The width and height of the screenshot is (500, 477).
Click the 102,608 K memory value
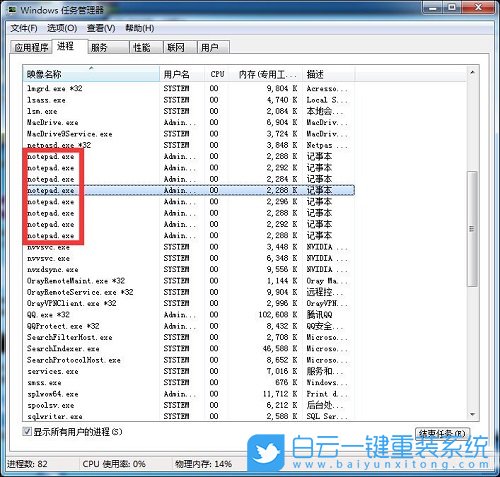[278, 315]
